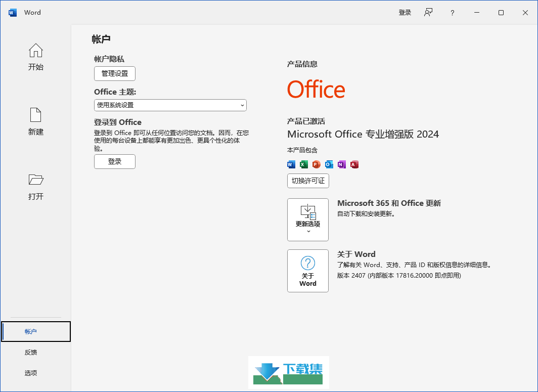
Task: Open the 更新选项 update options menu
Action: 308,220
